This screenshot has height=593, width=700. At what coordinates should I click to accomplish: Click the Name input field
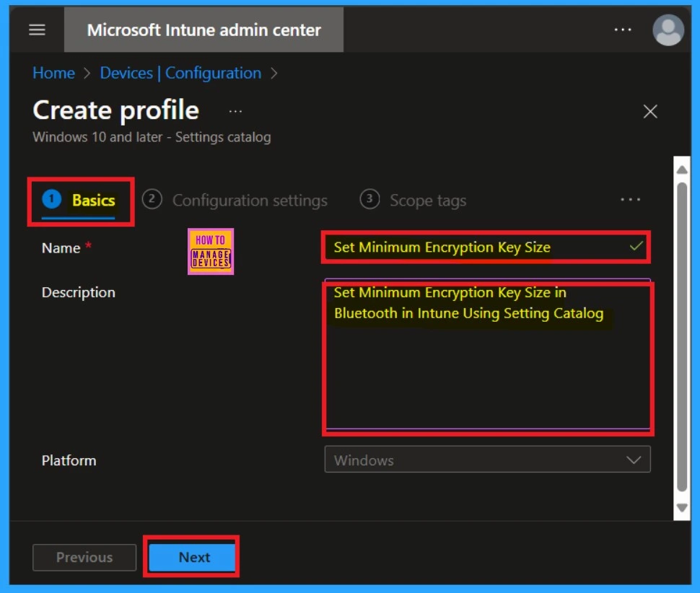pyautogui.click(x=487, y=247)
